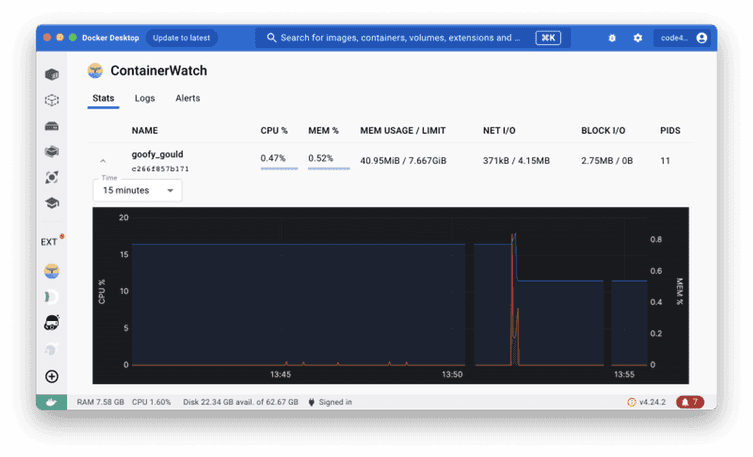
Task: Click the Docker Desktop title text
Action: pyautogui.click(x=110, y=38)
